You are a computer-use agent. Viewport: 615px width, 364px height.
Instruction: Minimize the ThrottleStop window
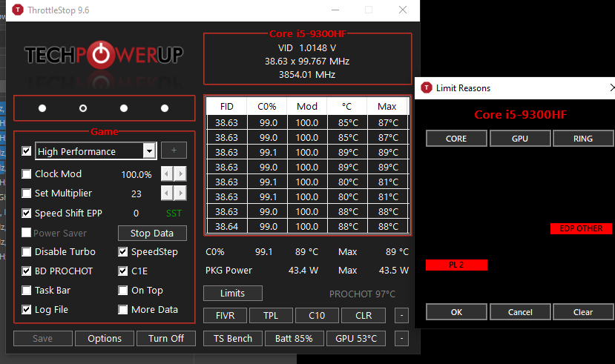point(335,10)
